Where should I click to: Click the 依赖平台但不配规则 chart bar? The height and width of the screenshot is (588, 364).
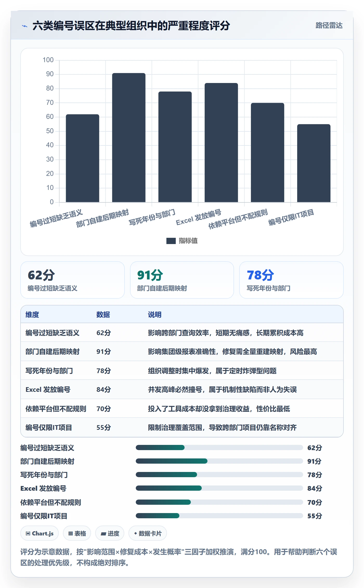pyautogui.click(x=268, y=152)
